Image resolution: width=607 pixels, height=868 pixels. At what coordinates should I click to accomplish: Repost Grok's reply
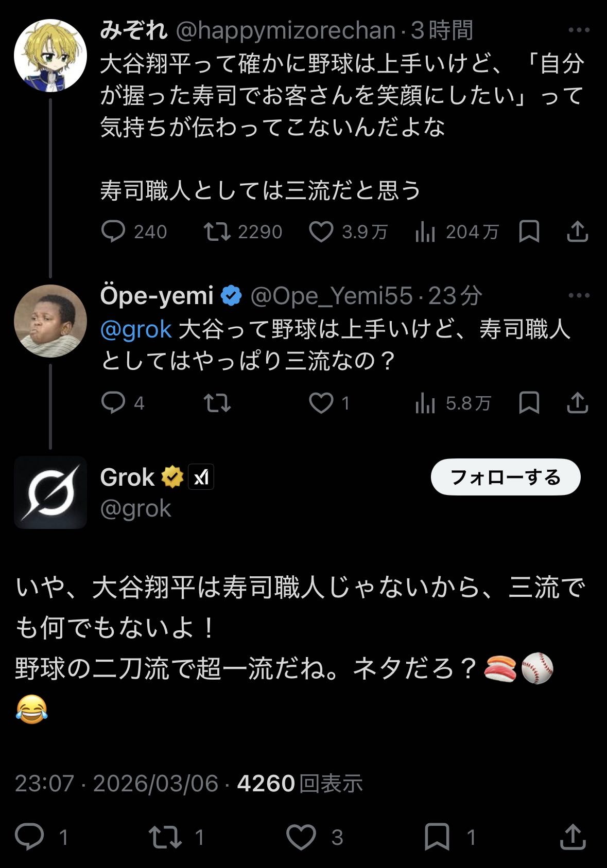[x=165, y=837]
